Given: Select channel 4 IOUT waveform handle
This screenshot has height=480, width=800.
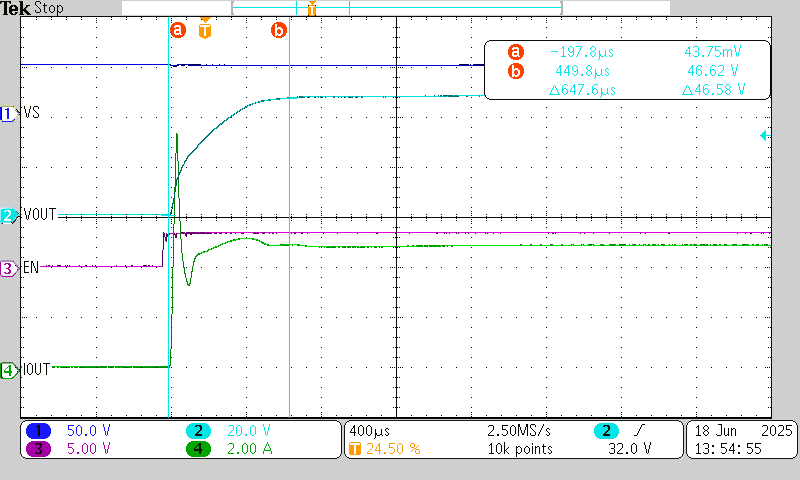Looking at the screenshot, I should (9, 370).
